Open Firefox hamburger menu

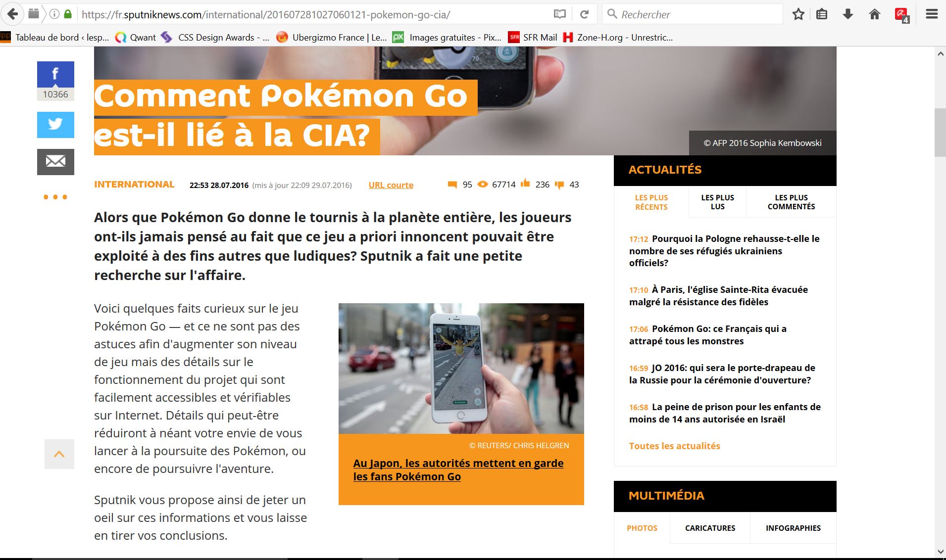932,14
